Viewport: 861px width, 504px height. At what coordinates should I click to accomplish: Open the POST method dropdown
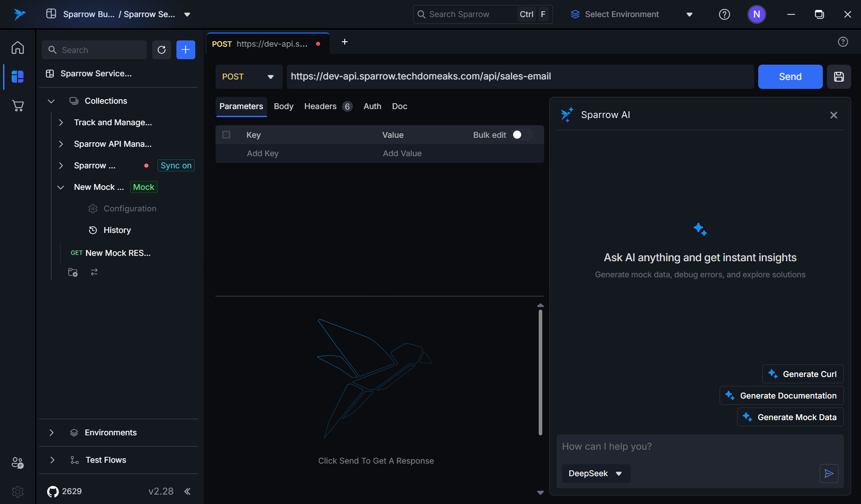coord(249,77)
